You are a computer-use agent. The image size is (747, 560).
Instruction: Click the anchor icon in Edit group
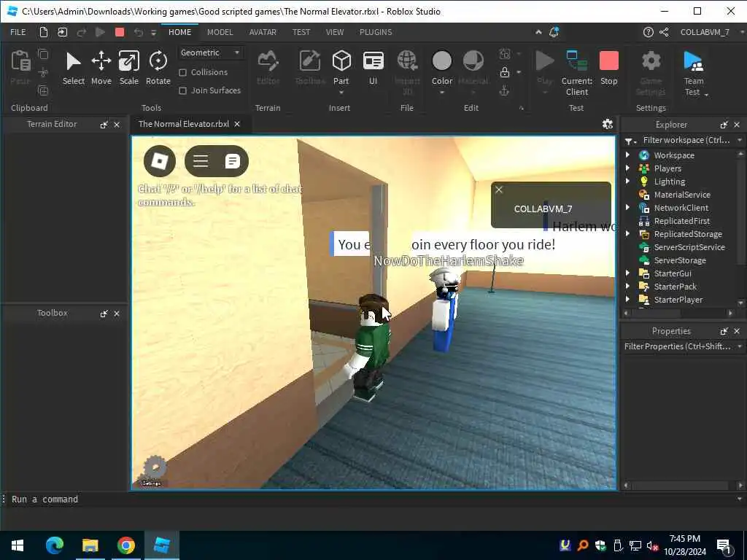[504, 90]
